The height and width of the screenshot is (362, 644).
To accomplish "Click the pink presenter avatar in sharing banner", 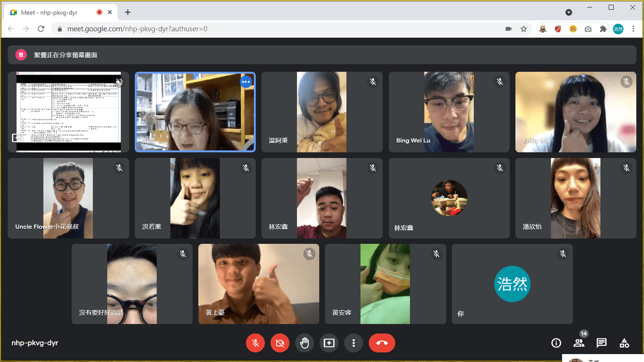I will 21,55.
